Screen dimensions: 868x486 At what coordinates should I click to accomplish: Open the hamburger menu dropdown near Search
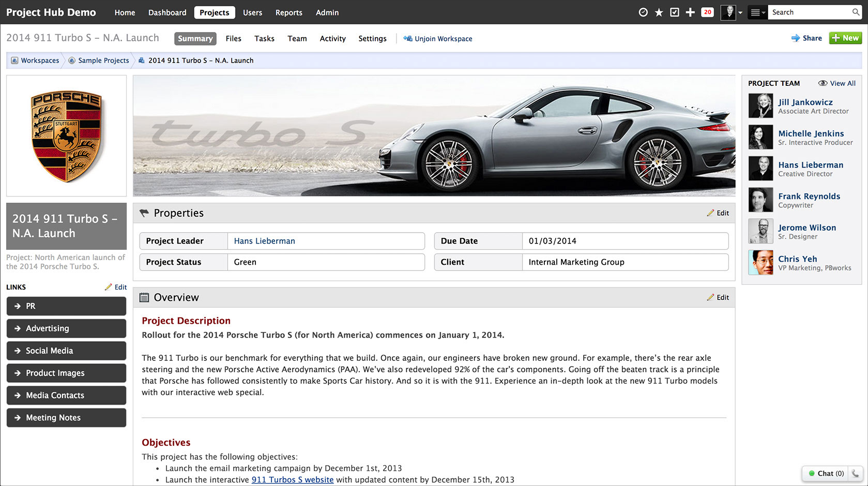tap(757, 12)
